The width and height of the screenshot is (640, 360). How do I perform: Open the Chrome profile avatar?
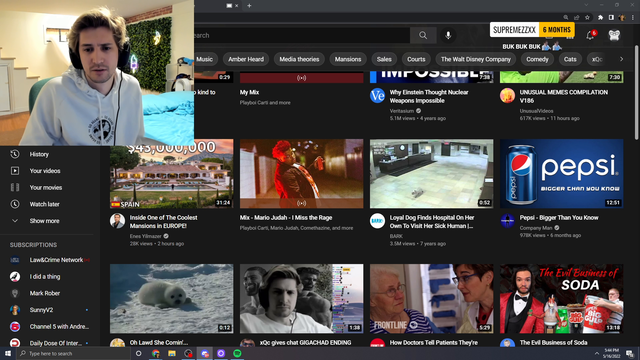(x=622, y=18)
